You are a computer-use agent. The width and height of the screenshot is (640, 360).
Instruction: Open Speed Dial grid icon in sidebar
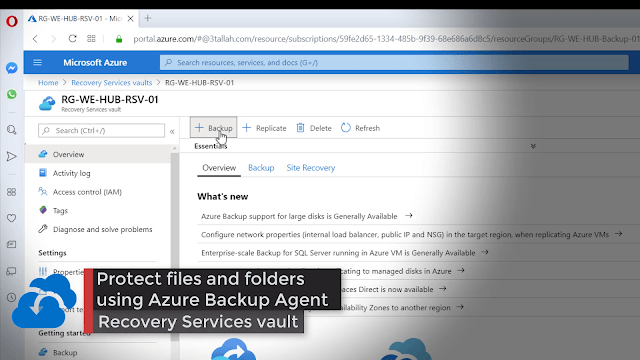[11, 192]
